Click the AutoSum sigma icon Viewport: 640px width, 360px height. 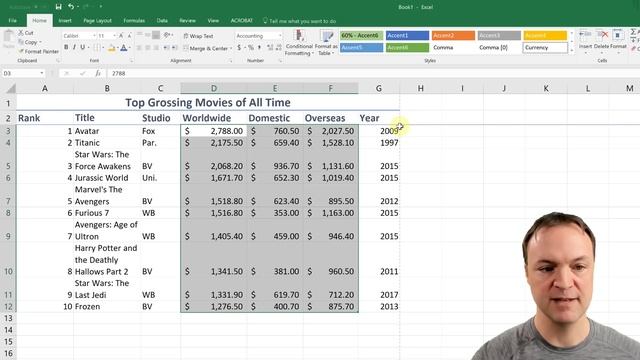[633, 32]
